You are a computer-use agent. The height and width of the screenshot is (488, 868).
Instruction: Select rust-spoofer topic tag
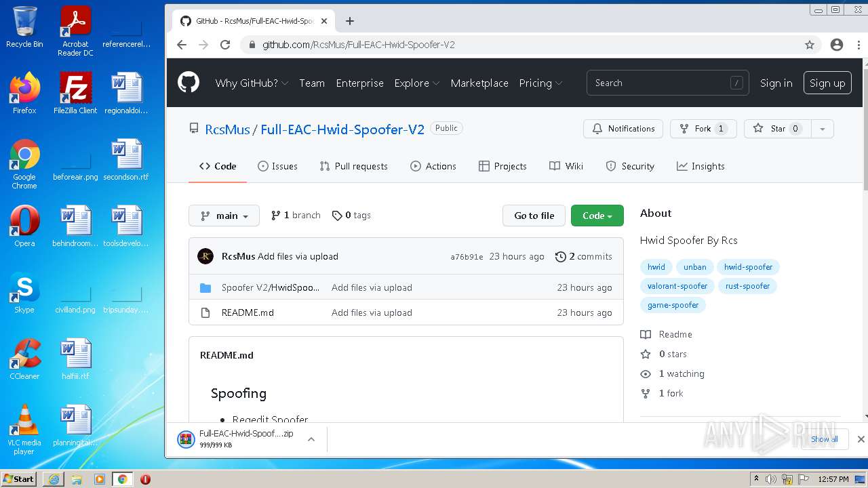click(x=747, y=286)
